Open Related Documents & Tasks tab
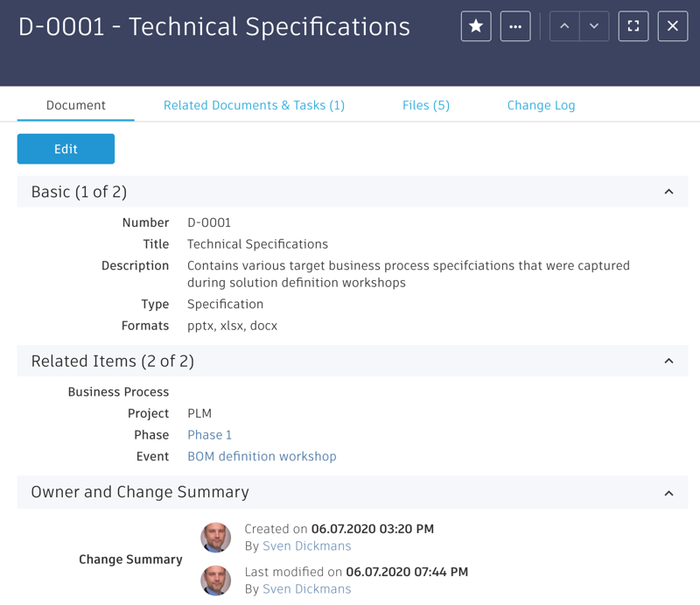 [254, 105]
